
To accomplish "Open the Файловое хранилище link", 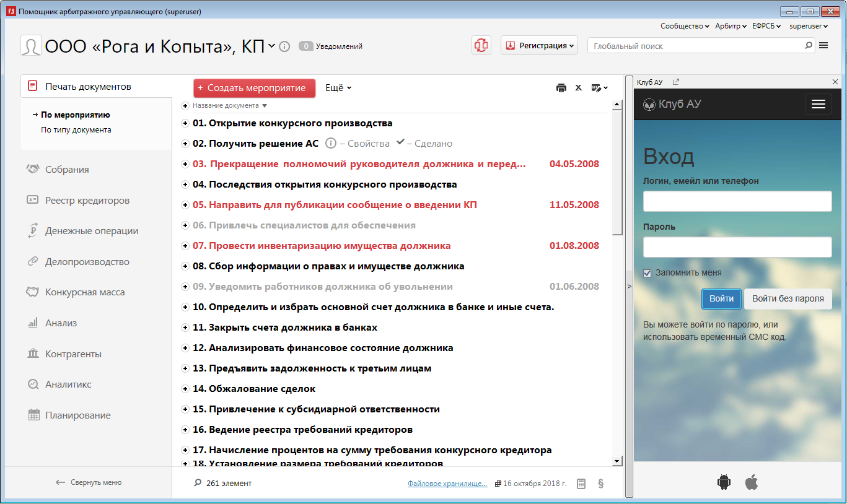I will coord(447,484).
